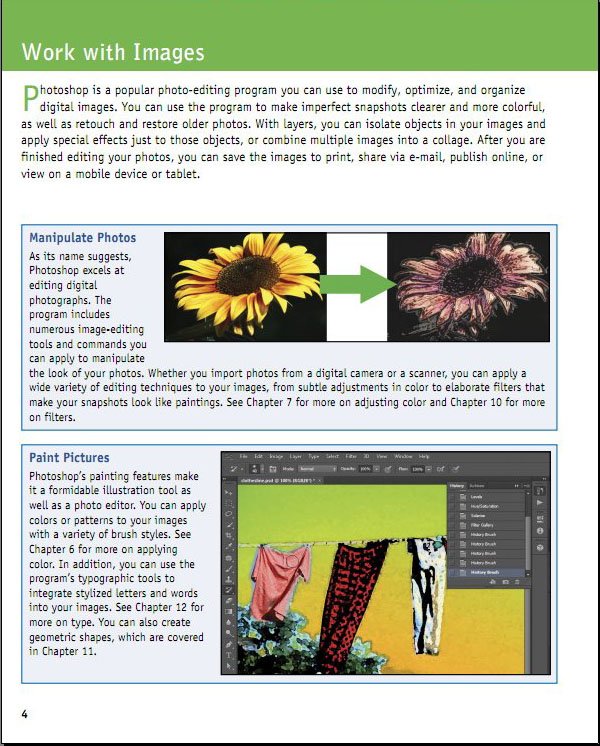Open the Flow slider arrow

coord(429,469)
